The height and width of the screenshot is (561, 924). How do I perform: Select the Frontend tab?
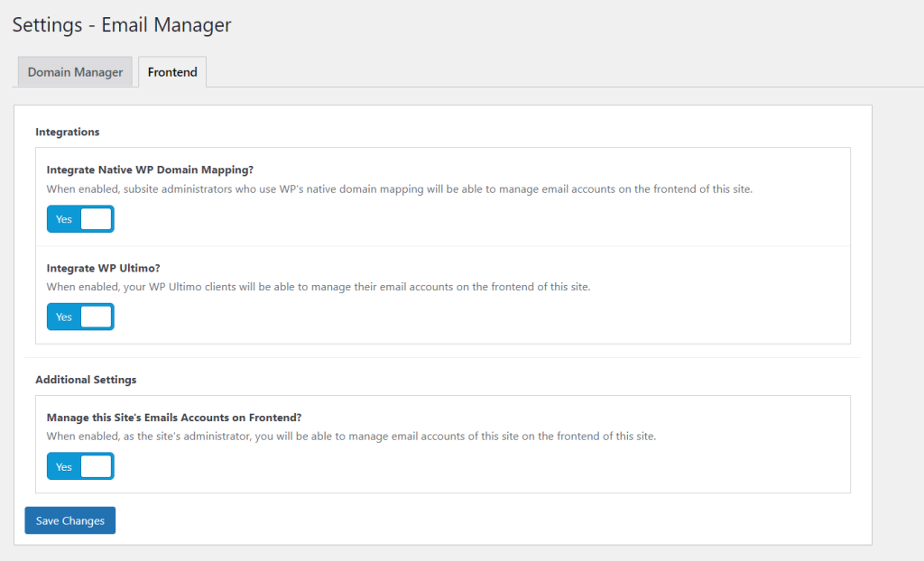(x=171, y=71)
